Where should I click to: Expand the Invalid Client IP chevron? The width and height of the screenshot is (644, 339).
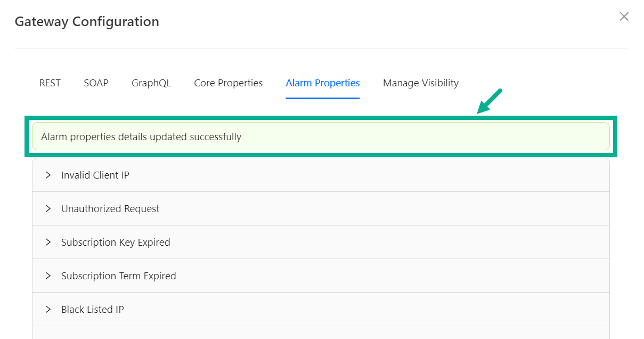point(48,175)
